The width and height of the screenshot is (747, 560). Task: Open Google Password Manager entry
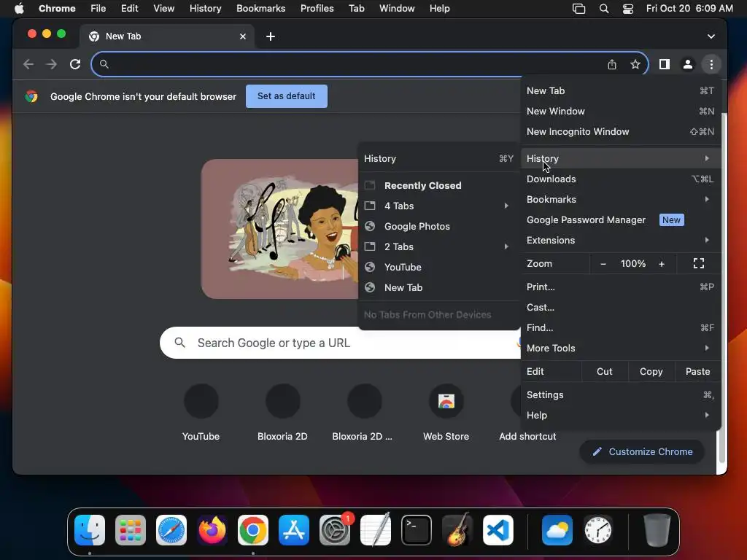(x=620, y=220)
